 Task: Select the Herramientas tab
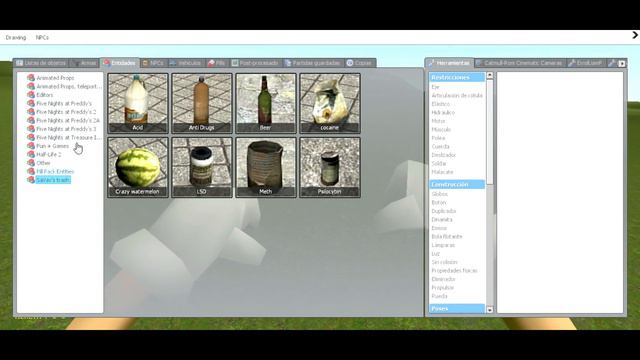pyautogui.click(x=449, y=63)
